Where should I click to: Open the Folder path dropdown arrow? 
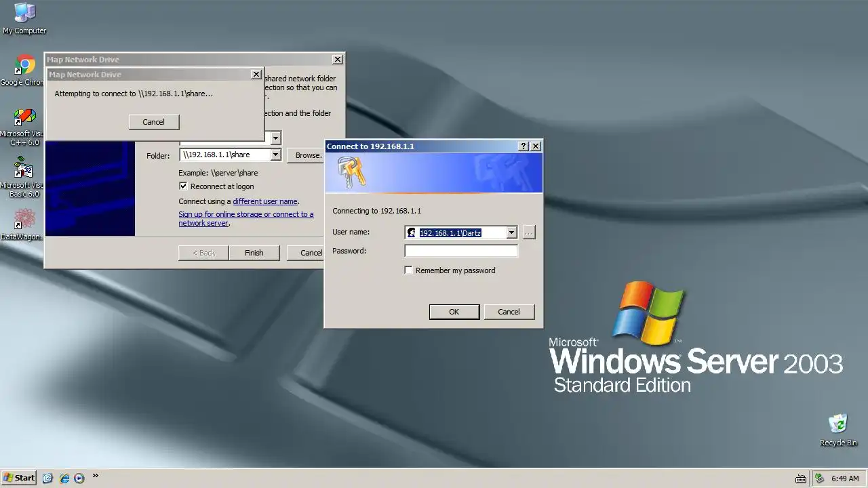[x=275, y=155]
